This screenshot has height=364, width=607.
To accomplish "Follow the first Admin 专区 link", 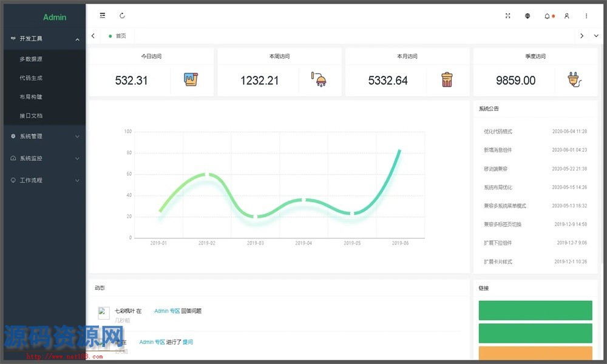I will [x=168, y=311].
